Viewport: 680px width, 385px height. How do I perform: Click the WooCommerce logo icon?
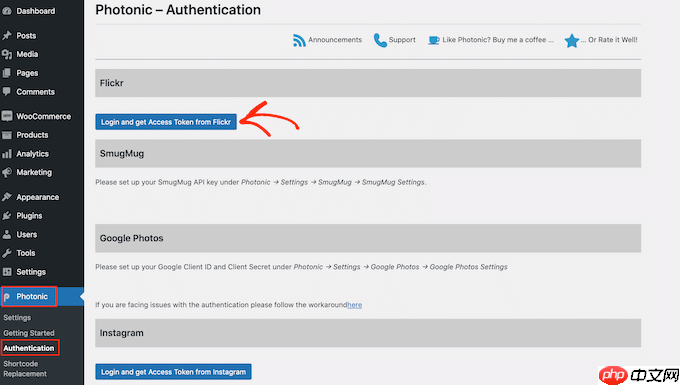click(x=7, y=116)
